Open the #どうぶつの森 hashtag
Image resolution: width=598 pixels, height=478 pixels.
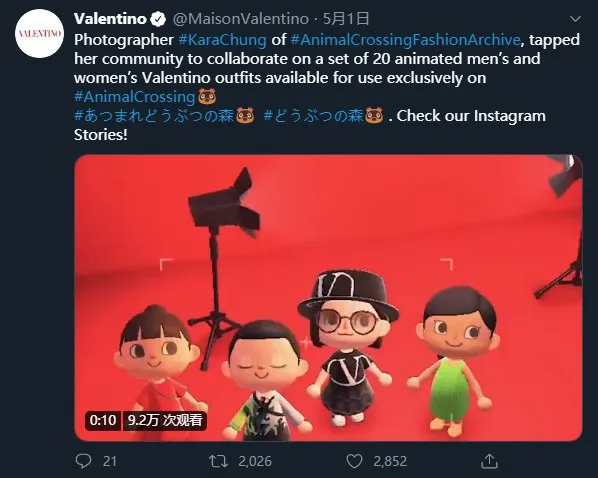click(x=313, y=116)
